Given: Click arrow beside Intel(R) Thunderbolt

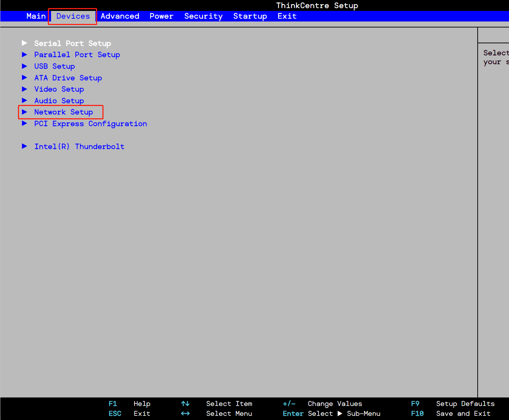Looking at the screenshot, I should 24,146.
